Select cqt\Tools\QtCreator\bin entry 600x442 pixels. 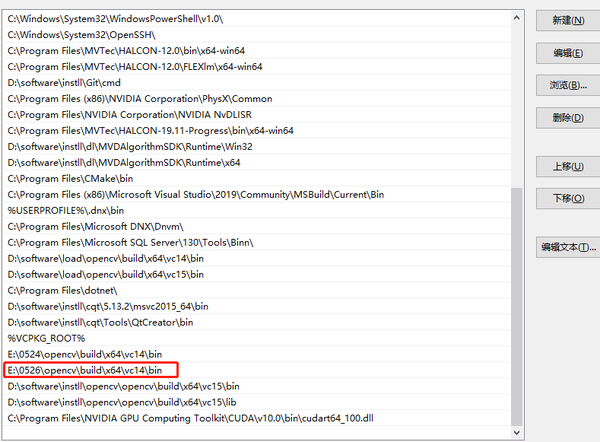[257, 323]
